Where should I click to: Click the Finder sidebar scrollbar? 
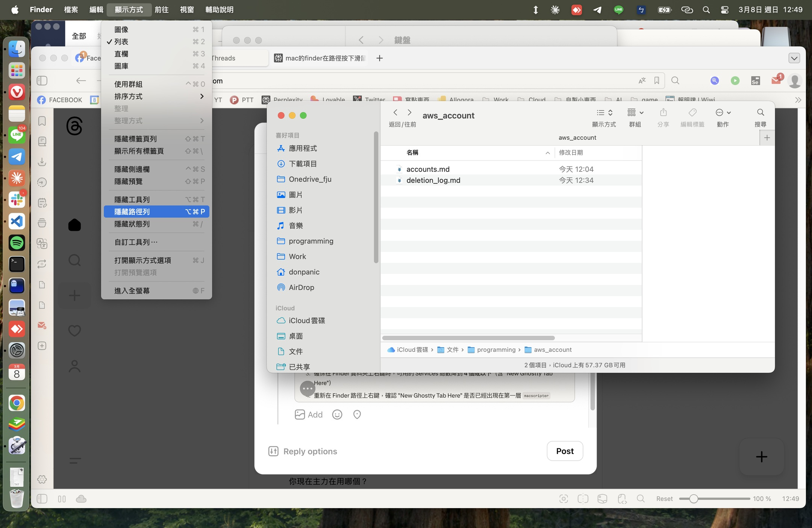376,197
